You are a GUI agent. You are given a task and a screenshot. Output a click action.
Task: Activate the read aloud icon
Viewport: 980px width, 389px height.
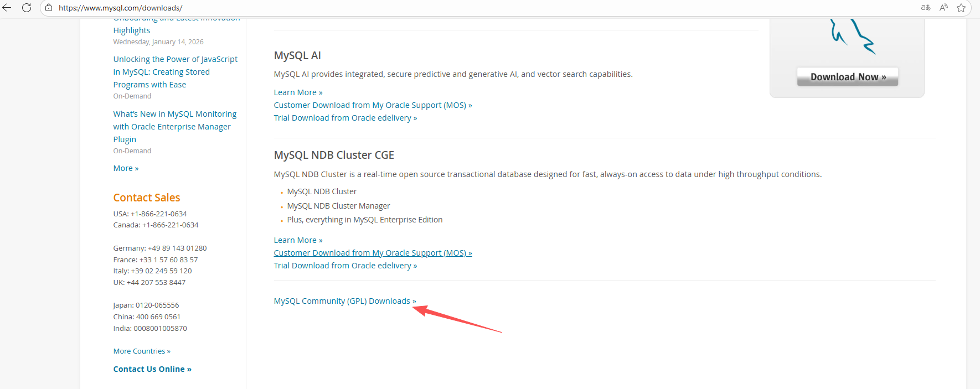click(x=943, y=8)
